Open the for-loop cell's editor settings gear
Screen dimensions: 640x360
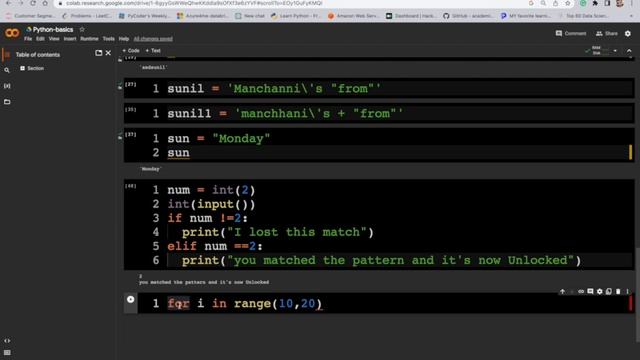600,291
